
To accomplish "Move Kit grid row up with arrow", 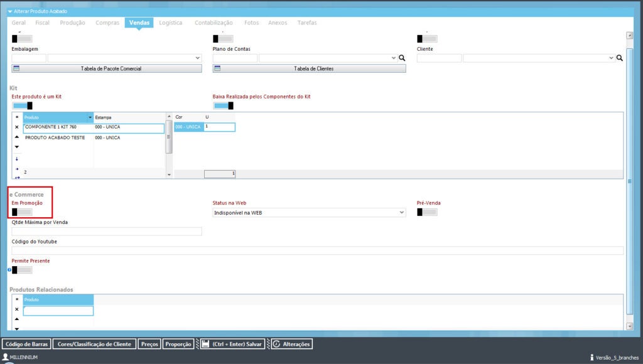I will coord(17,137).
